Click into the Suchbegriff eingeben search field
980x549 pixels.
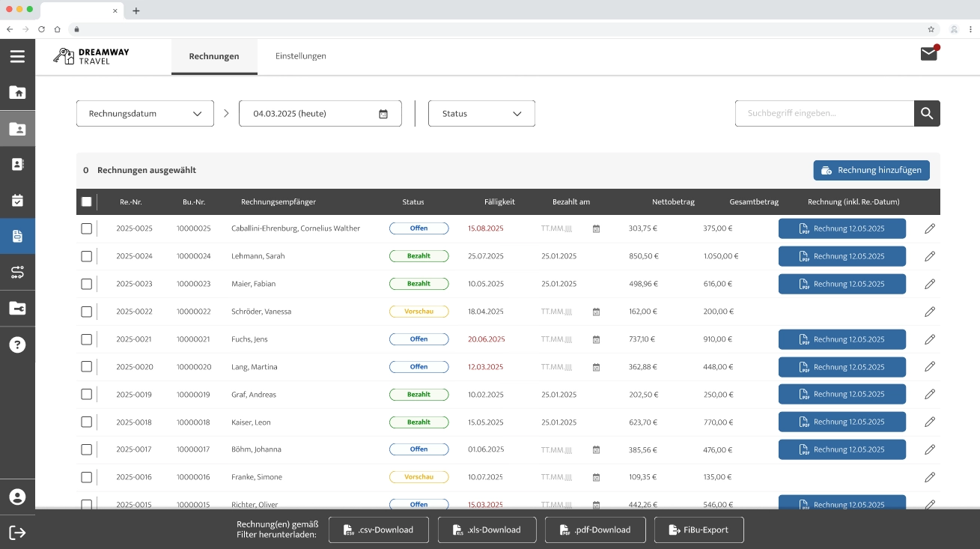click(x=824, y=114)
